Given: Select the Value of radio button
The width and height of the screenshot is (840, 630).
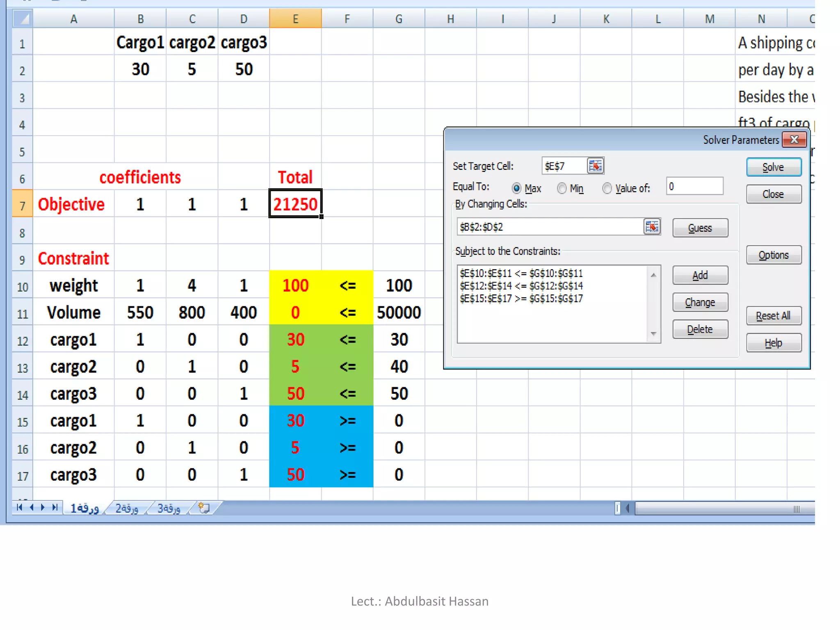Looking at the screenshot, I should pos(607,188).
